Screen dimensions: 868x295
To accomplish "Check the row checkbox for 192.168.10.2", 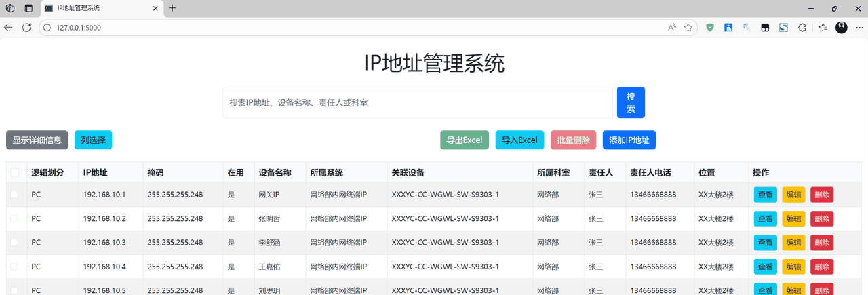I will [15, 218].
